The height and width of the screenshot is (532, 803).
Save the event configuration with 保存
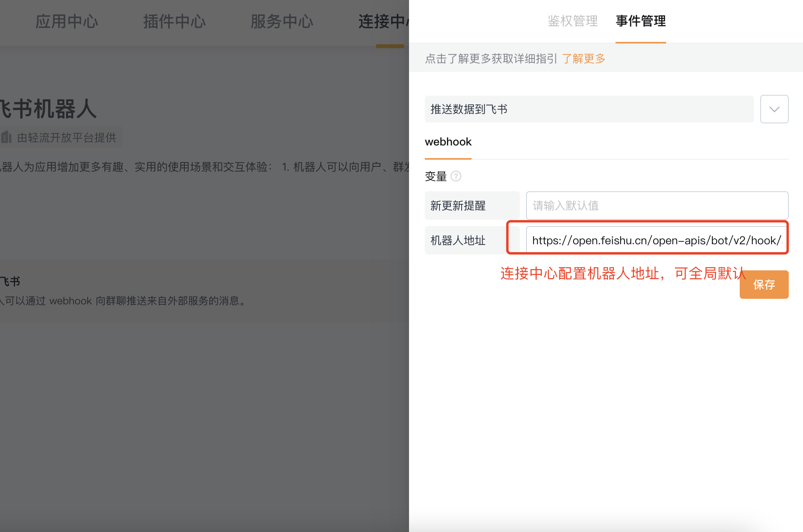coord(764,285)
